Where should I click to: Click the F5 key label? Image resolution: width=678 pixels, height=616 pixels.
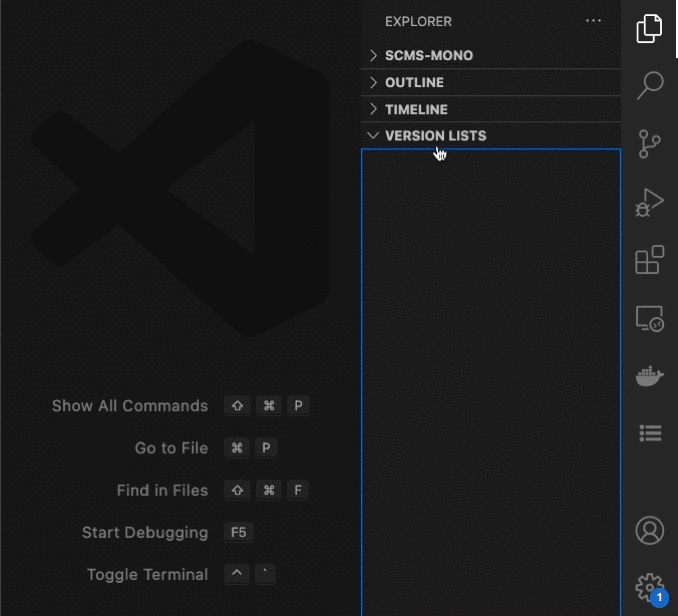239,533
